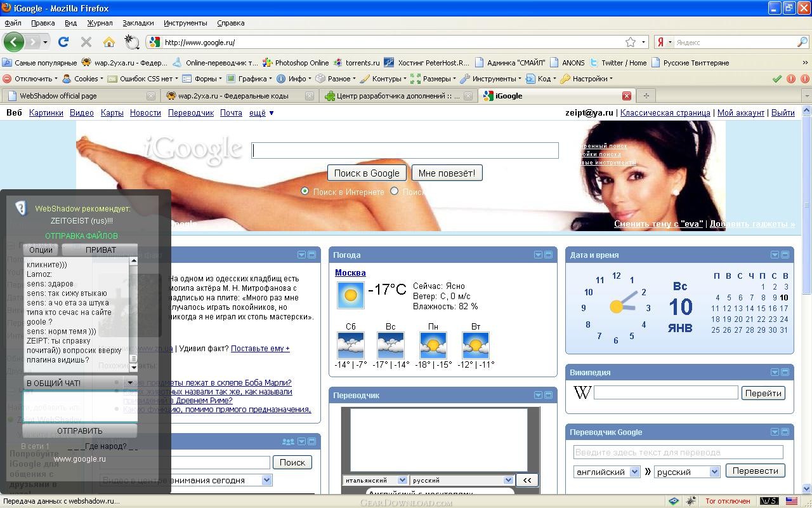Expand the Инструменты developer menu
Screen dimensions: 812x508
[490, 79]
